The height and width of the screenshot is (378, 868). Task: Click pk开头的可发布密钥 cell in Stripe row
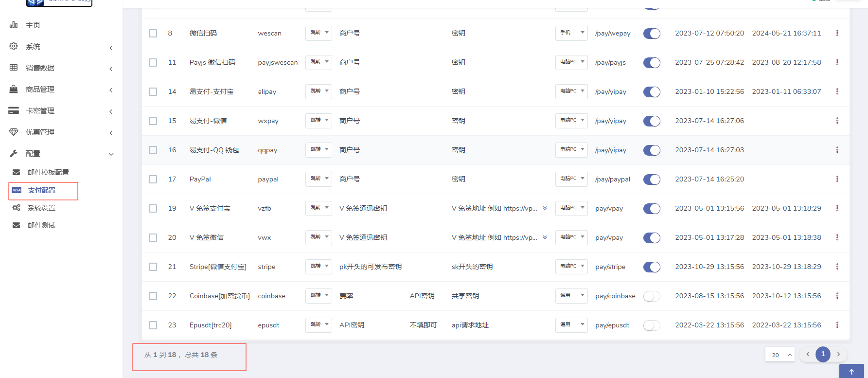(x=371, y=267)
